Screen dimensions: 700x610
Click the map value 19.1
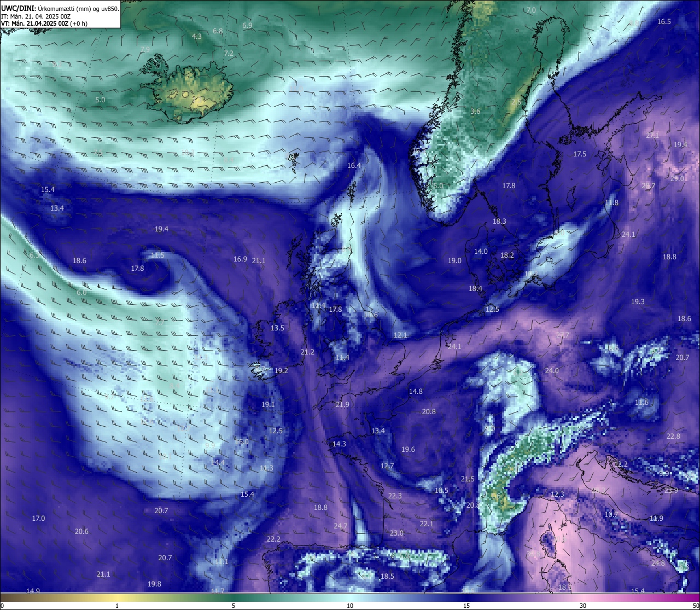(x=268, y=404)
